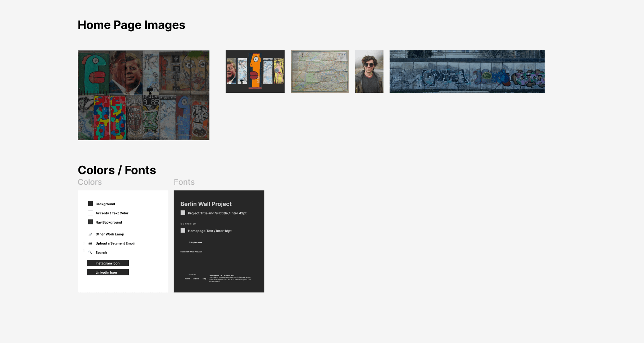
Task: Click the 'Upload a Segment Emoji' label
Action: [115, 243]
